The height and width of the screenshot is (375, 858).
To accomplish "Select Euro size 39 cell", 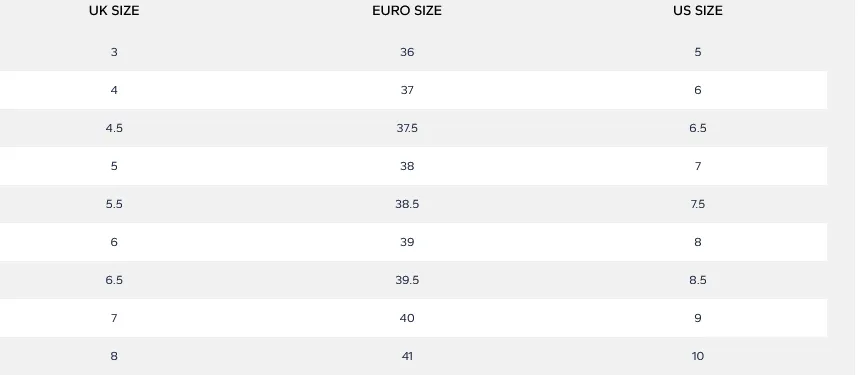I will (407, 242).
